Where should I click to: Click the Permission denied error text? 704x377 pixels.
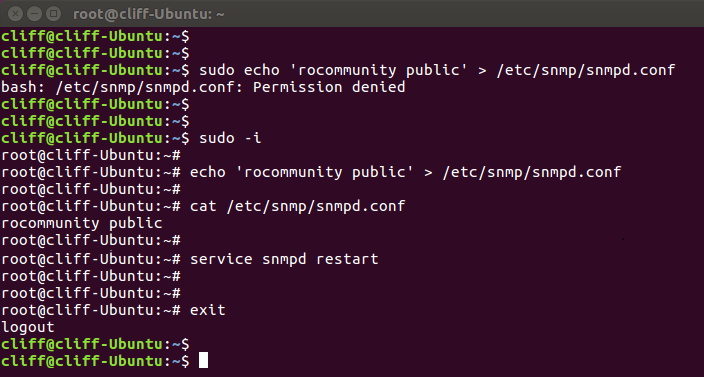(x=329, y=87)
